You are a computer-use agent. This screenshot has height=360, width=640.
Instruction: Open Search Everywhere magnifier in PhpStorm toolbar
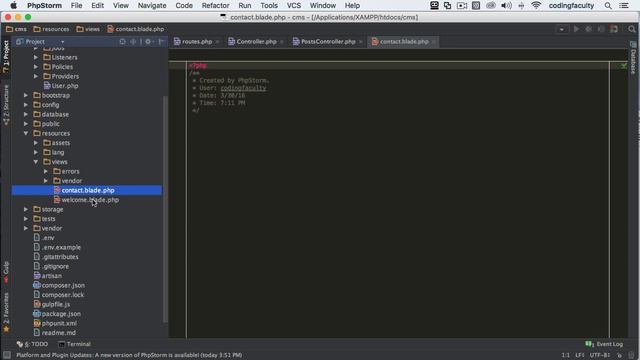click(632, 29)
